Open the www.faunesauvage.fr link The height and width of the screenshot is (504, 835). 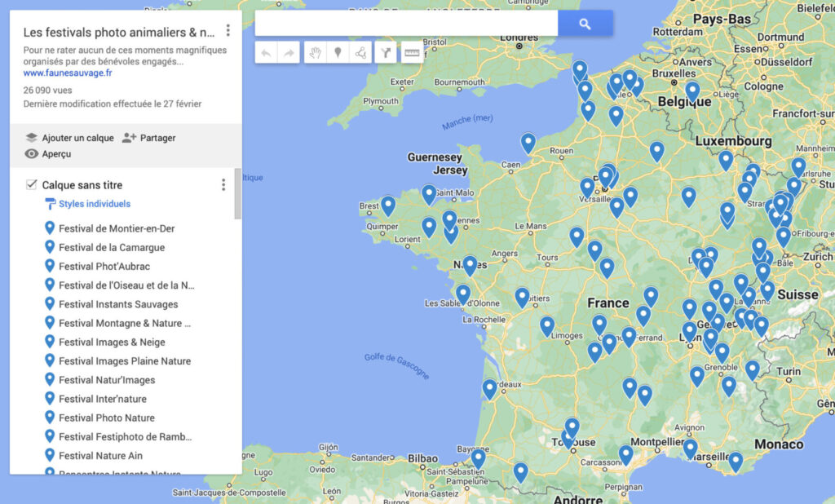coord(68,73)
